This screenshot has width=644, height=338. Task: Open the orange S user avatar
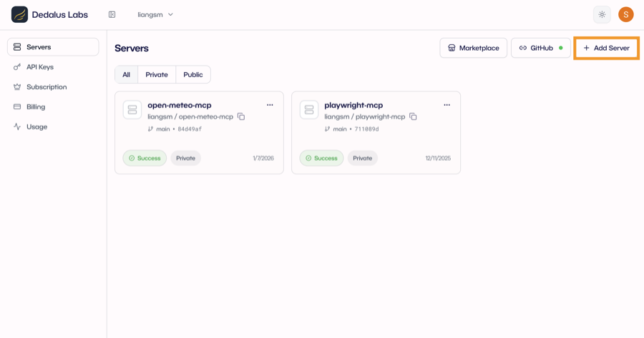(625, 14)
